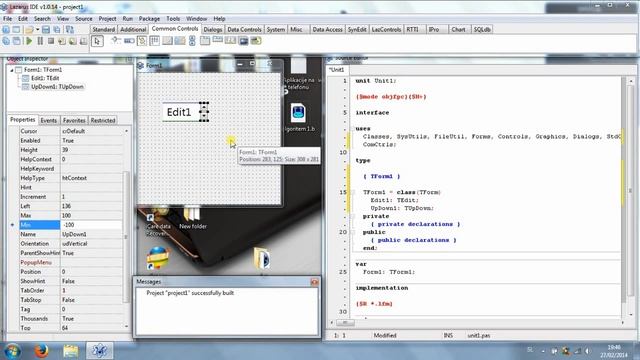Click the Pause debugger icon
Viewport: 640px width, 360px height.
pyautogui.click(x=40, y=41)
